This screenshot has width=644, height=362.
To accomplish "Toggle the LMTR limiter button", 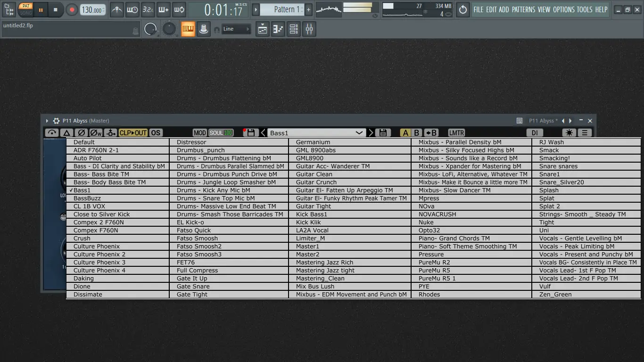I will (x=456, y=133).
